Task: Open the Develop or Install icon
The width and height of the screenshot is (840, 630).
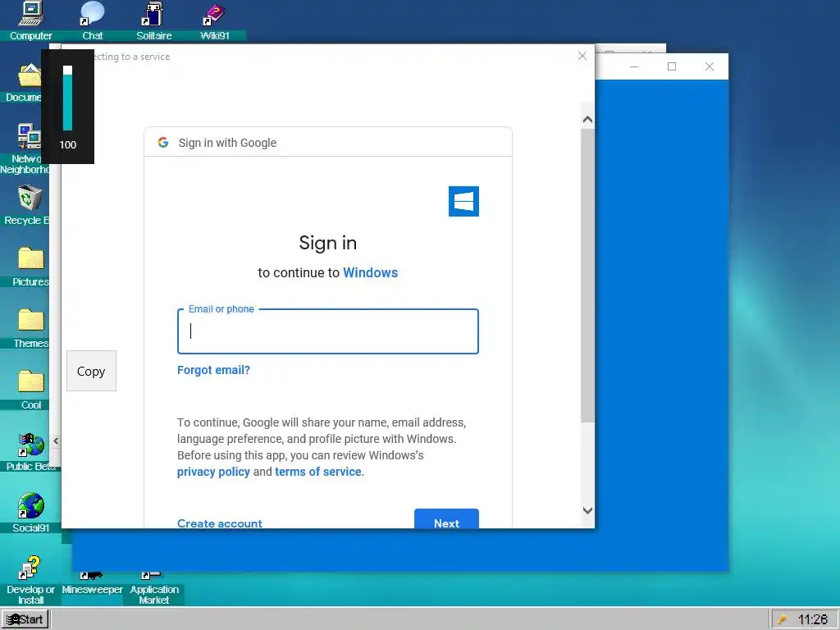Action: (30, 580)
